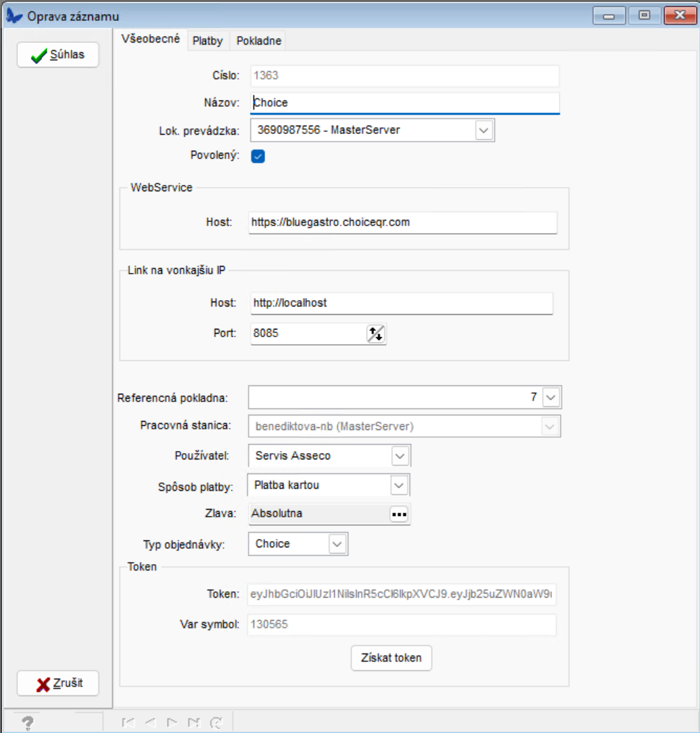Go to first record navigation arrow
This screenshot has width=700, height=733.
click(128, 723)
